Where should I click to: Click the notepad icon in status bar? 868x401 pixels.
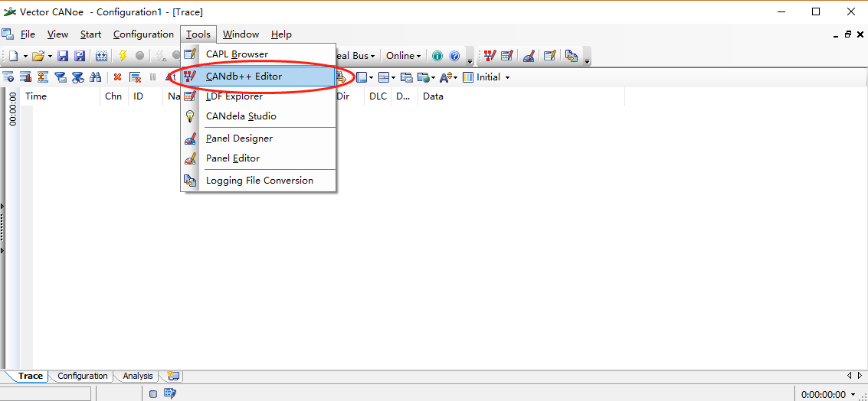171,394
